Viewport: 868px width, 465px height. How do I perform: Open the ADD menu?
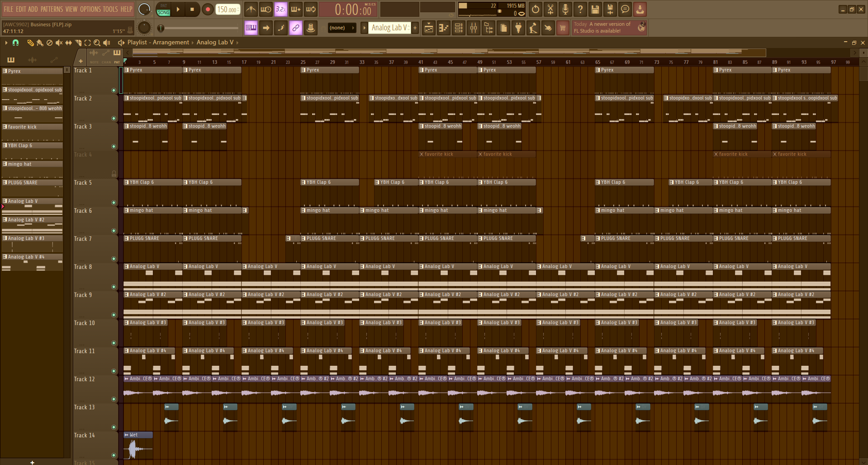click(33, 9)
